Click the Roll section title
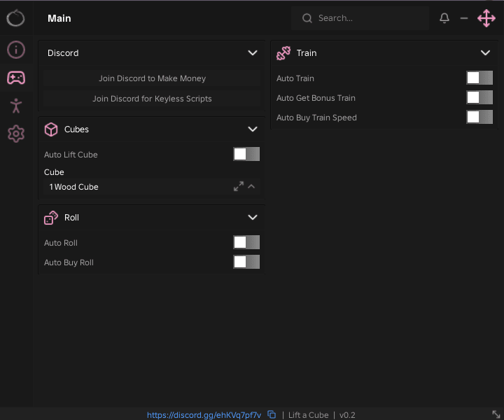Image resolution: width=504 pixels, height=420 pixels. [x=71, y=218]
